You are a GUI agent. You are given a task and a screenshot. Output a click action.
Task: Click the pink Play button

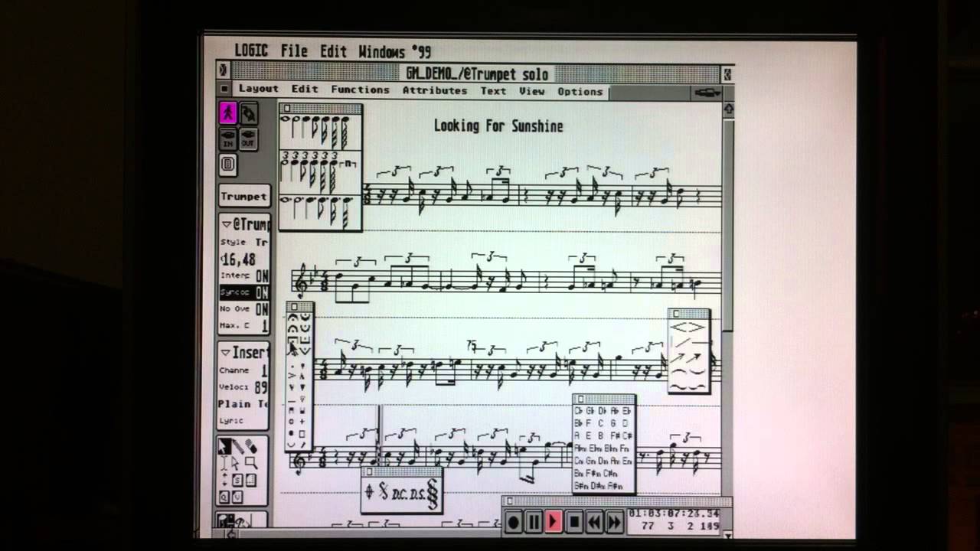[554, 523]
